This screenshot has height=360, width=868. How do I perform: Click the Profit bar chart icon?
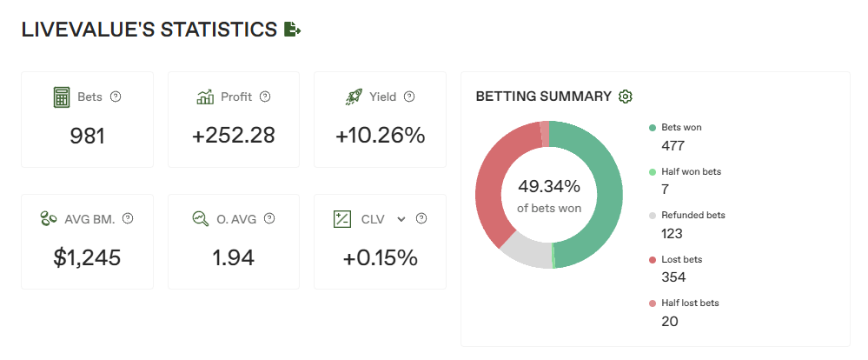(205, 97)
